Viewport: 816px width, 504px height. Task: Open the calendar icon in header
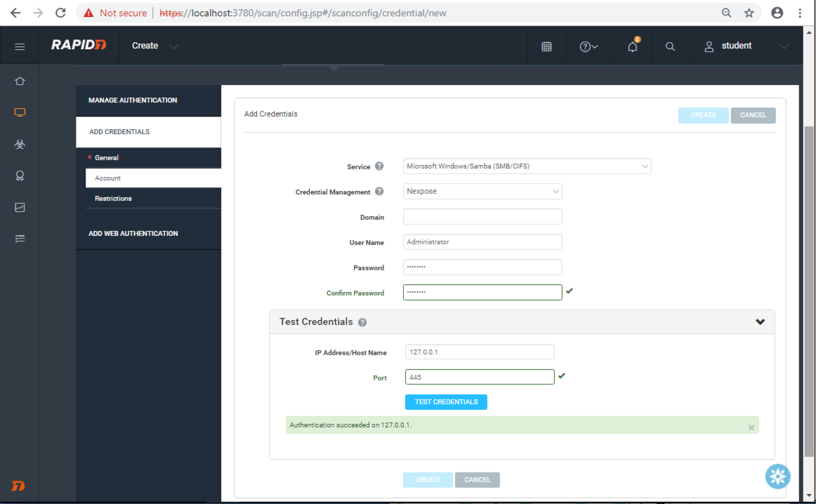[546, 46]
